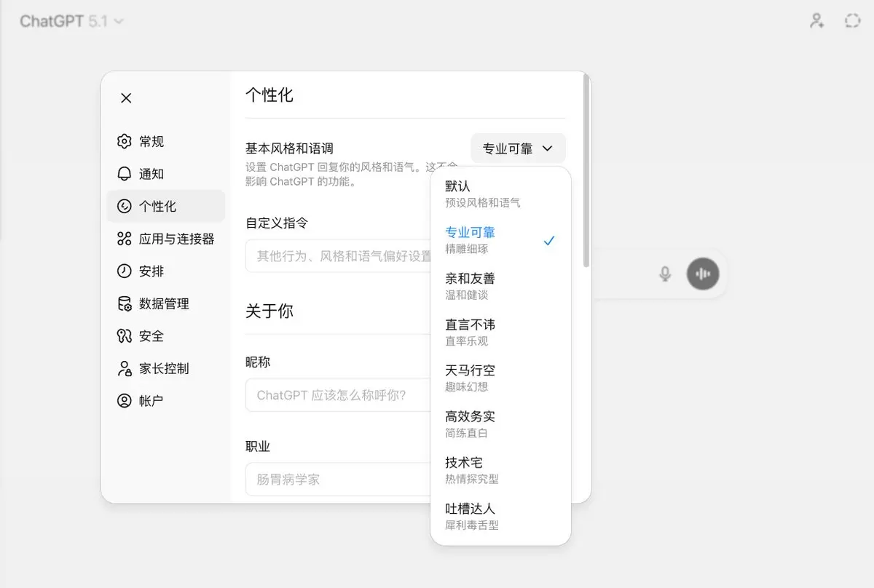
Task: Click the 职业 input field
Action: 339,480
